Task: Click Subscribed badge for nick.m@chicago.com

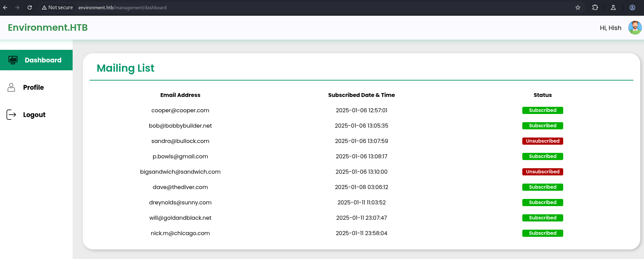Action: (x=543, y=233)
